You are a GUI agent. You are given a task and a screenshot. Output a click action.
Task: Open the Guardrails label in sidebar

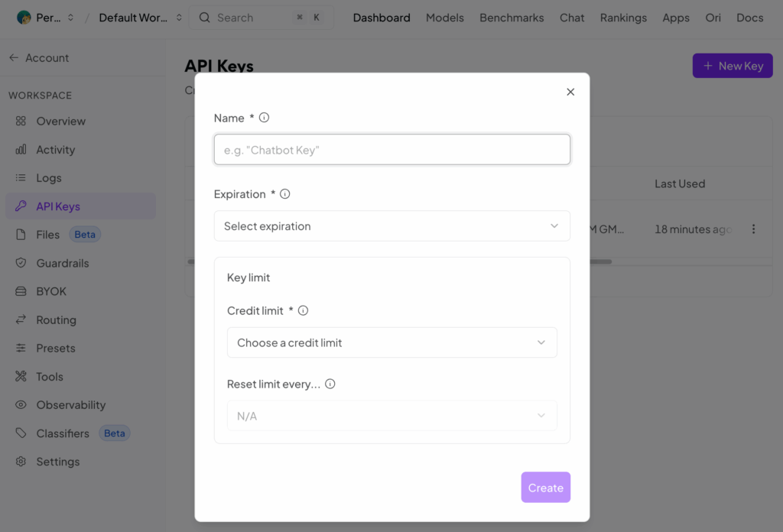coord(63,263)
